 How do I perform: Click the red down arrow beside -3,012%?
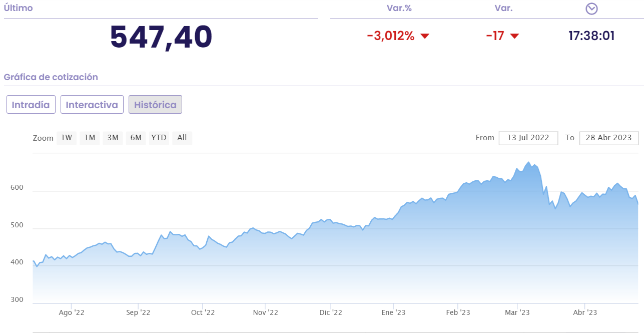pyautogui.click(x=425, y=36)
